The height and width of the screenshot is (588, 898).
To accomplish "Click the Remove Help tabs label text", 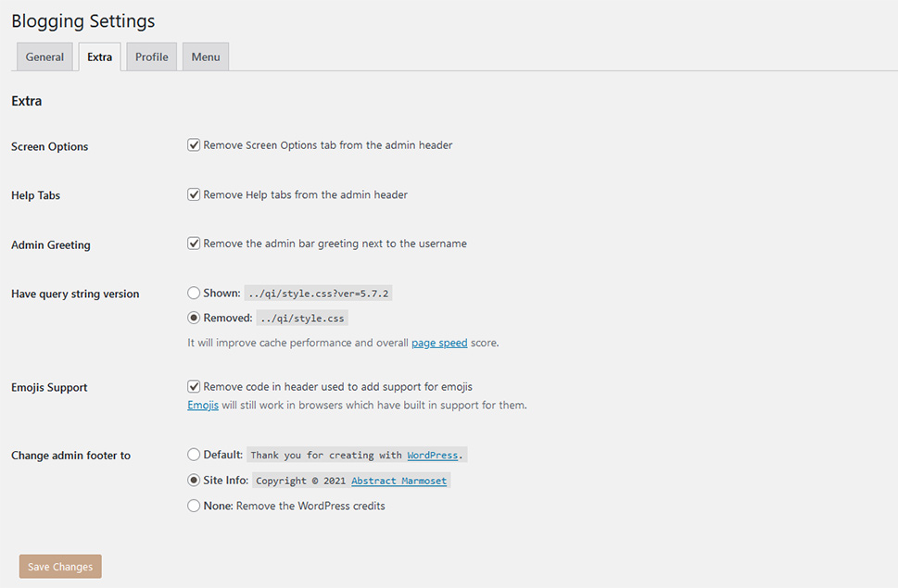I will [305, 194].
